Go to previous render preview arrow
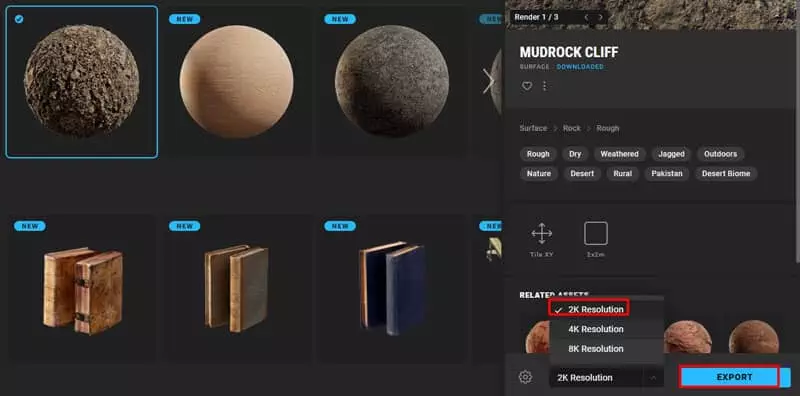Screen dimensions: 800x396 [x=586, y=17]
